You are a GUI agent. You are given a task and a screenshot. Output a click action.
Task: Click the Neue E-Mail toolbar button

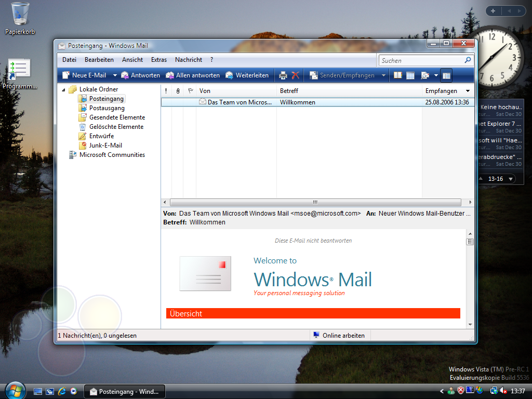[x=85, y=75]
